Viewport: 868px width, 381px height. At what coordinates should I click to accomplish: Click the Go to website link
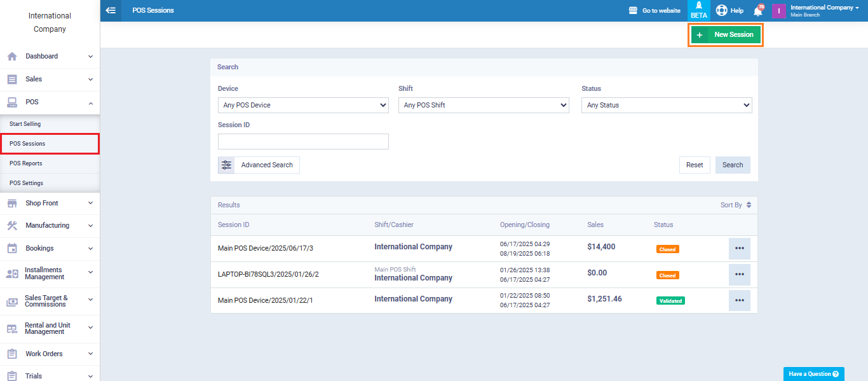pos(654,10)
